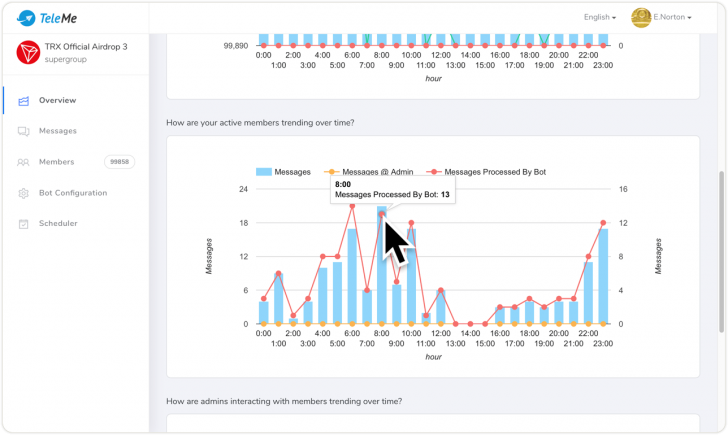Open the English language dropdown
The image size is (728, 435).
pos(599,17)
